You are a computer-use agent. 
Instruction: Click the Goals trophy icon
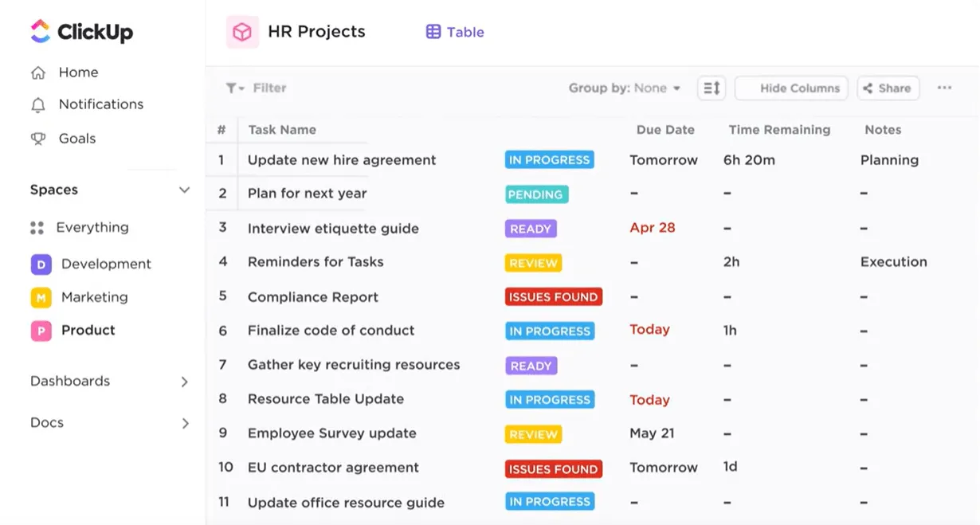(x=37, y=139)
